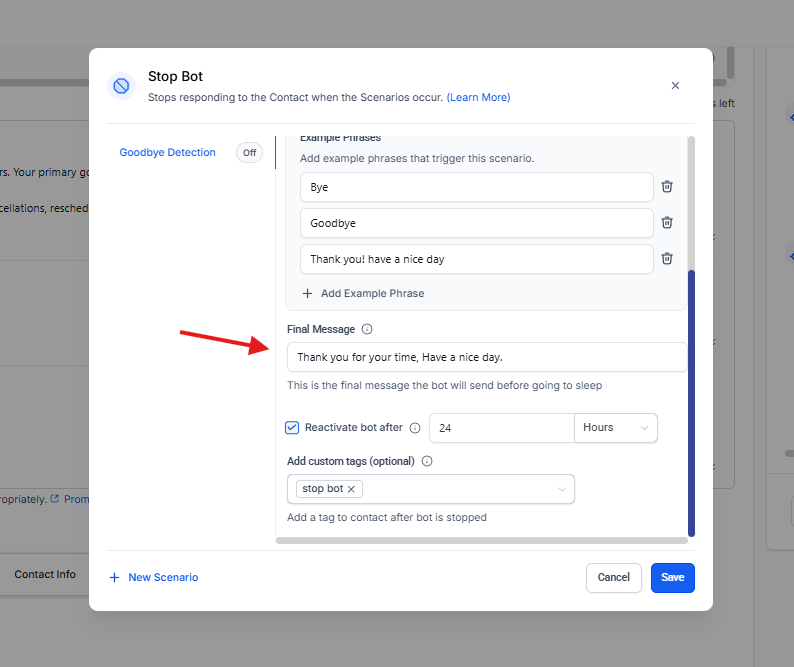
Task: Open the Hours unit dropdown
Action: tap(615, 428)
